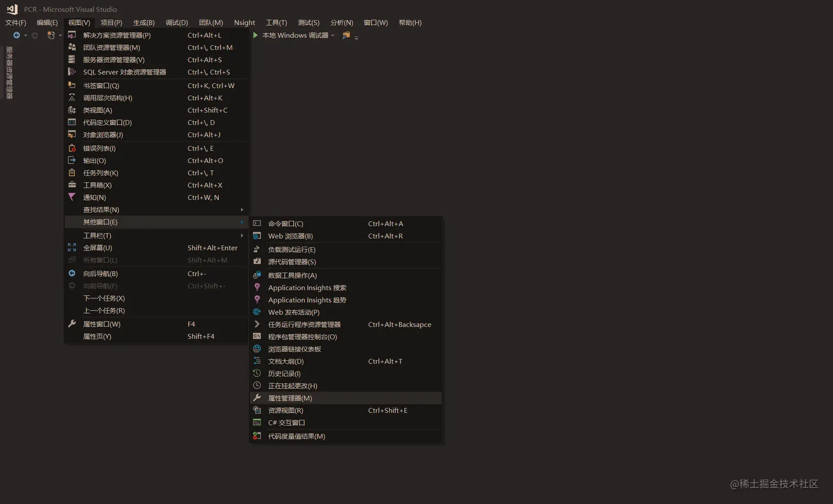Click the Call Hierarchy icon (调用层次结构)

(72, 97)
